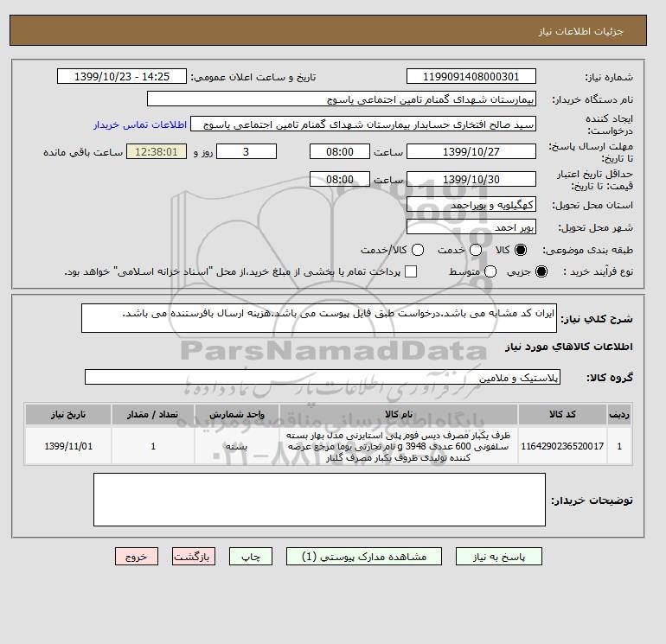Click the نام کالا column header

[399, 414]
